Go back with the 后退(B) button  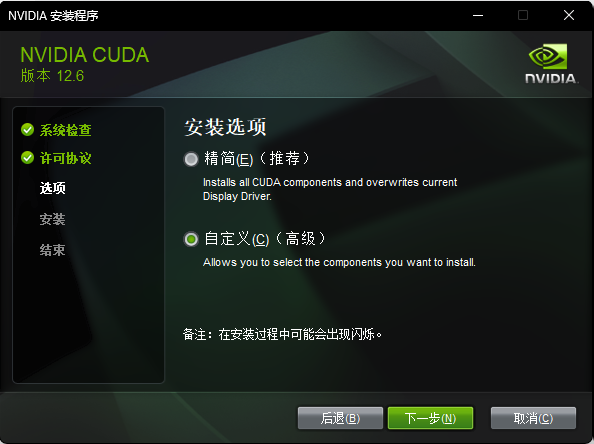[340, 418]
